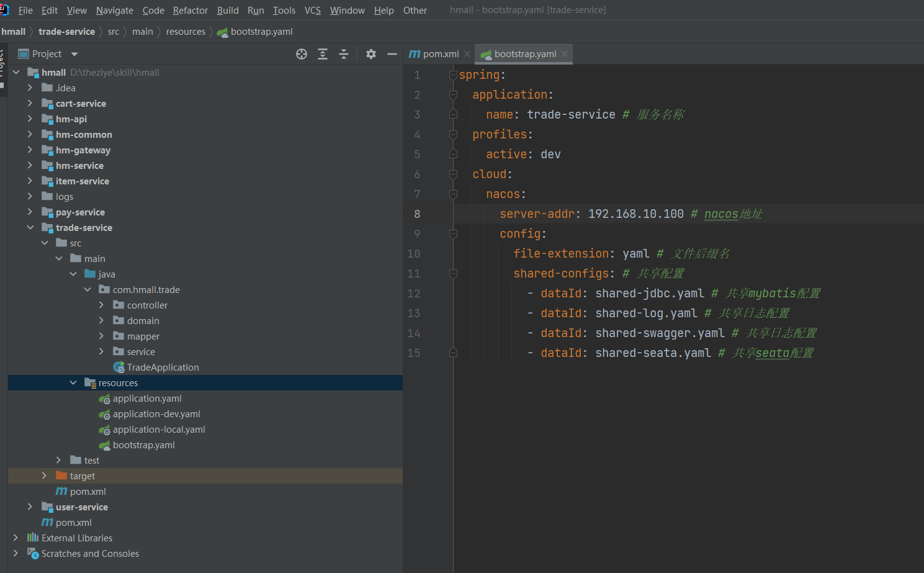Screen dimensions: 924x573
Task: Select the logs folder
Action: click(65, 197)
